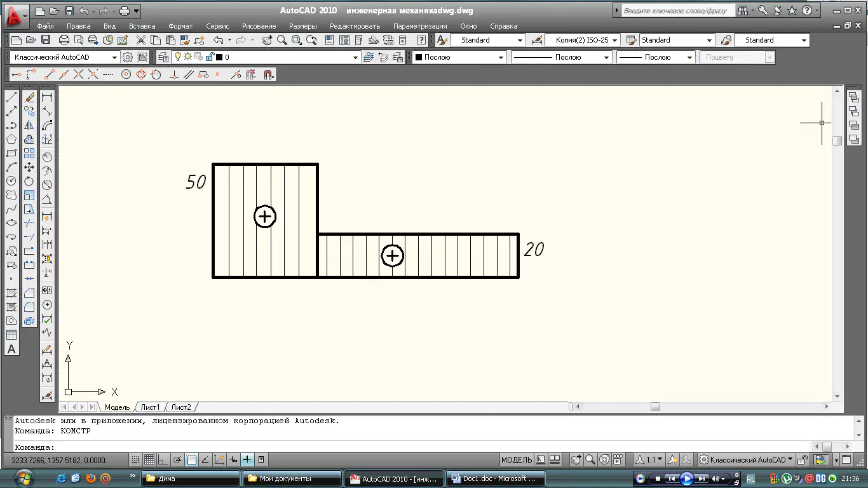Select the Polygon drawing tool

coord(11,139)
